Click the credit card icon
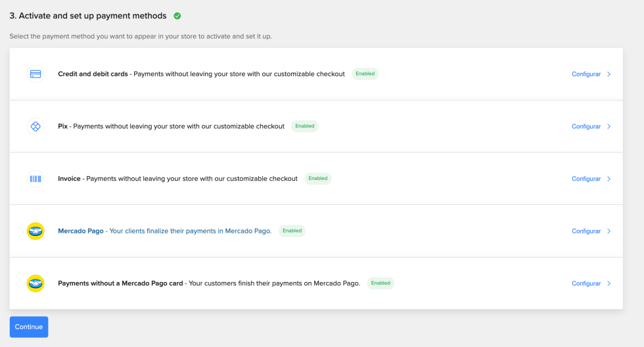This screenshot has width=644, height=347. [x=35, y=74]
